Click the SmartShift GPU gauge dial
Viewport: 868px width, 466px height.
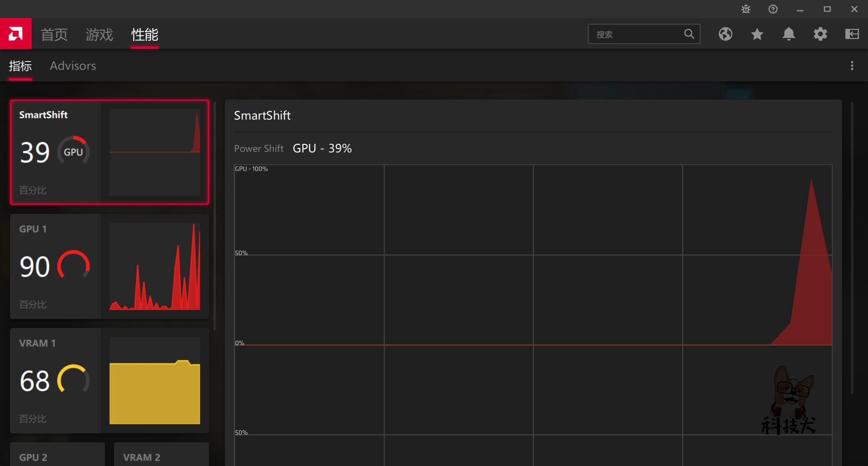coord(73,152)
